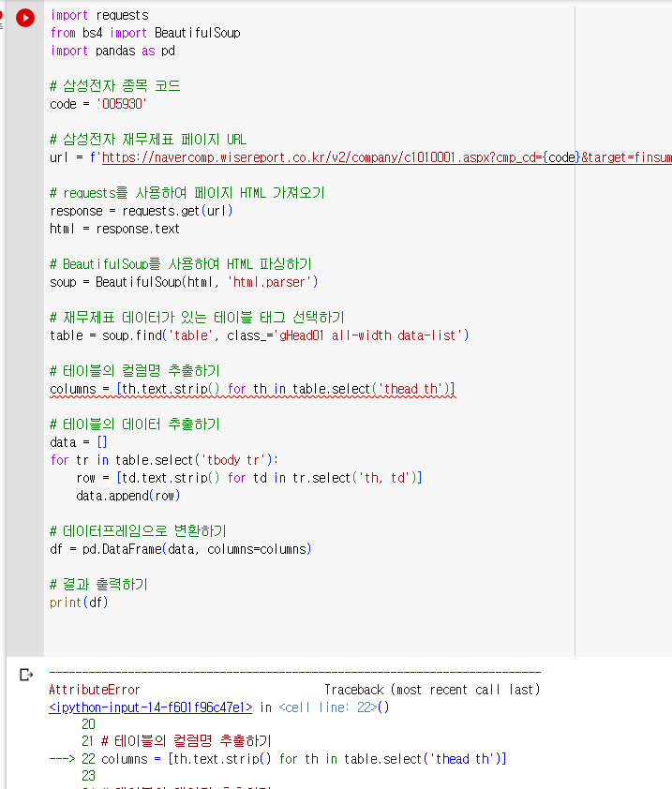Screen dimensions: 672x789
Task: Click the string 'gHead01 all-width data-list'
Action: 367,335
